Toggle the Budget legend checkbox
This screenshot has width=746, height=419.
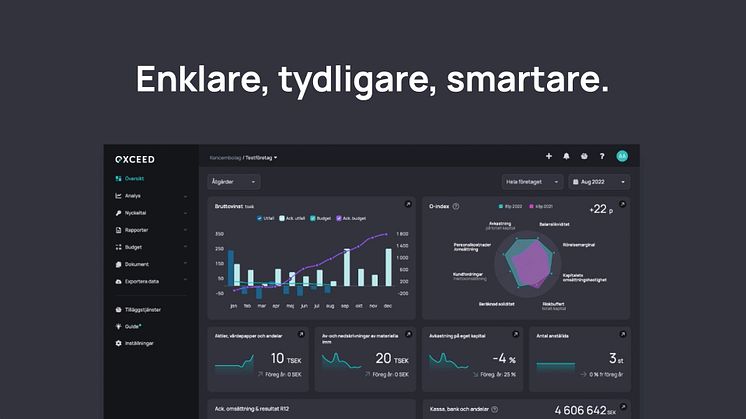point(313,217)
